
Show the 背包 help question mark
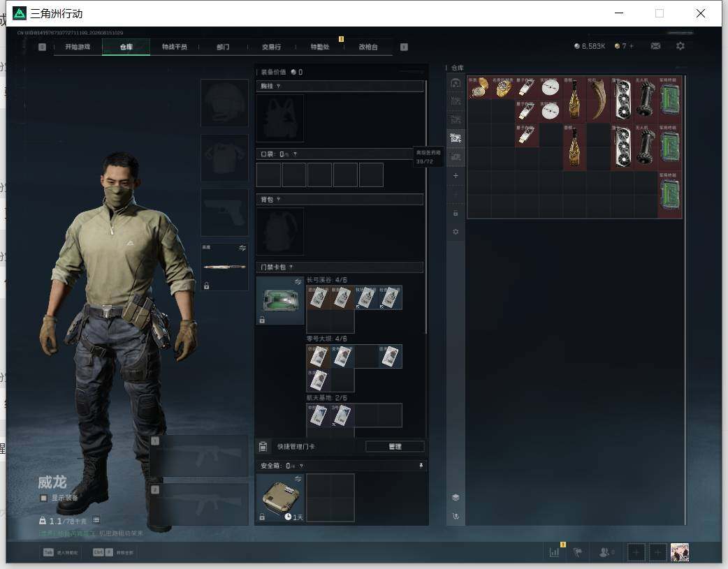tap(278, 200)
